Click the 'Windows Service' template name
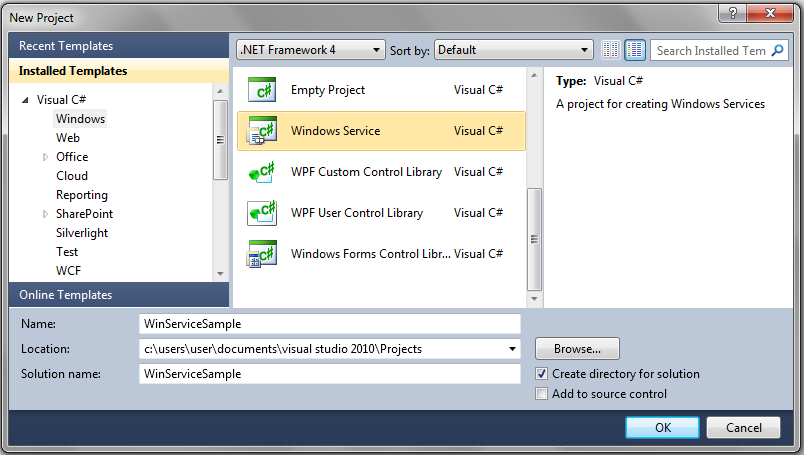 pyautogui.click(x=336, y=131)
